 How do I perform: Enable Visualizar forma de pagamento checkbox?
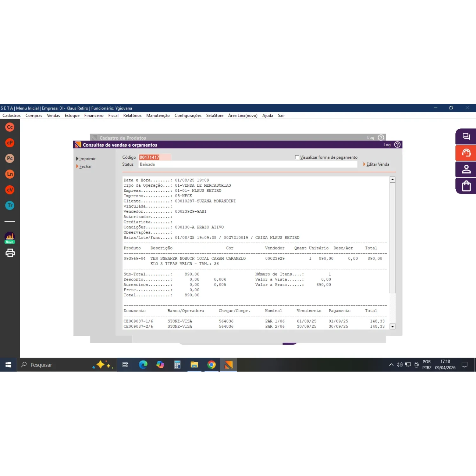pyautogui.click(x=297, y=157)
